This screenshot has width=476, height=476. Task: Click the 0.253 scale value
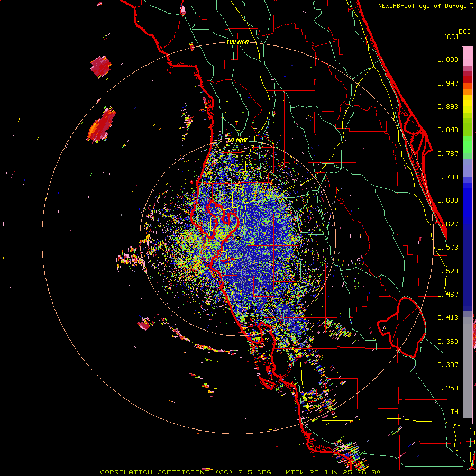[448, 388]
